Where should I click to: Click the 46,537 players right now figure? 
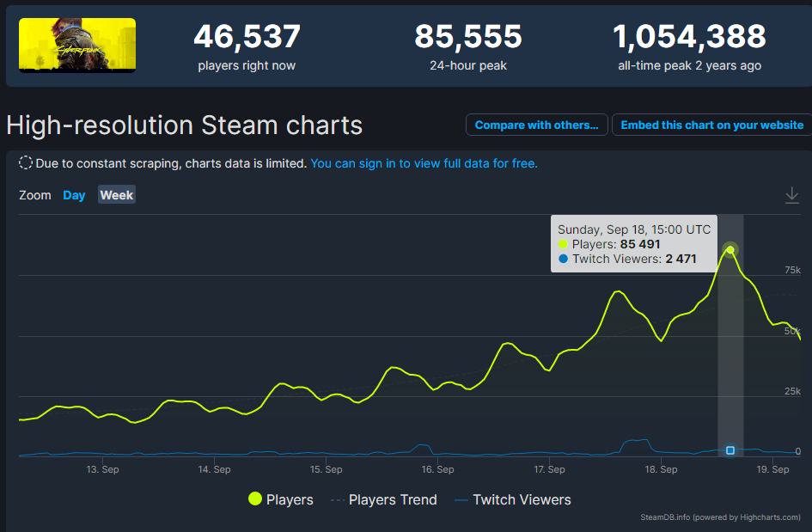click(247, 37)
